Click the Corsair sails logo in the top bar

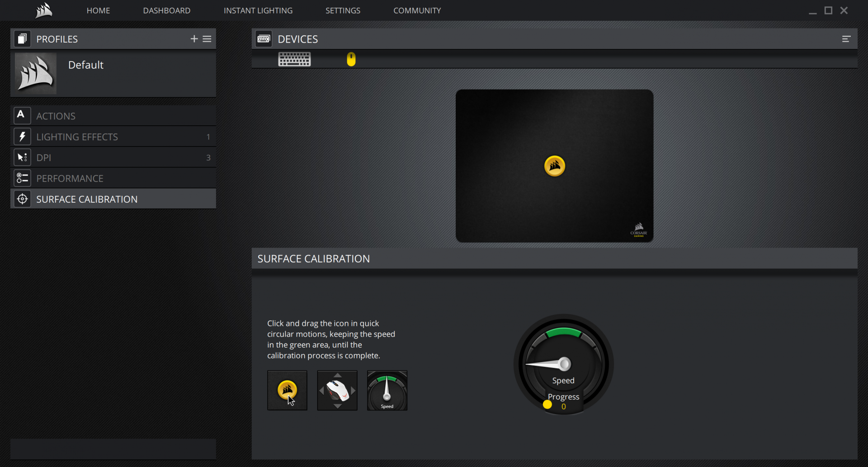pyautogui.click(x=44, y=10)
